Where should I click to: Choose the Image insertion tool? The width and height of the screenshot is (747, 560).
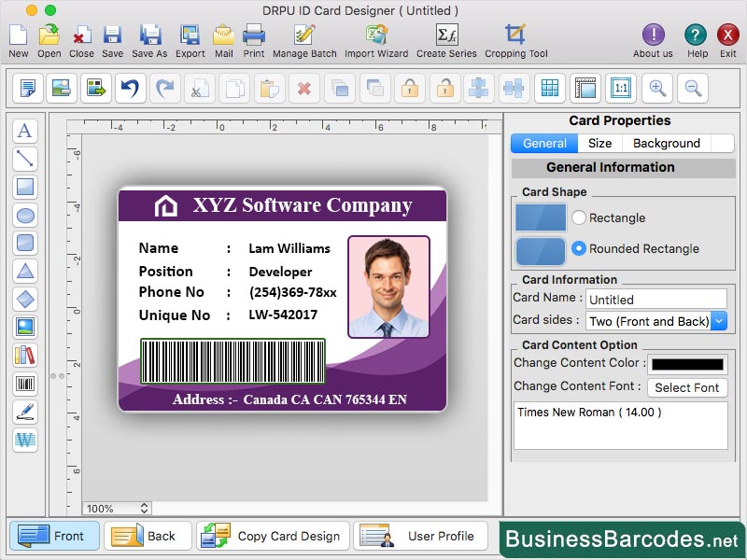(x=25, y=328)
